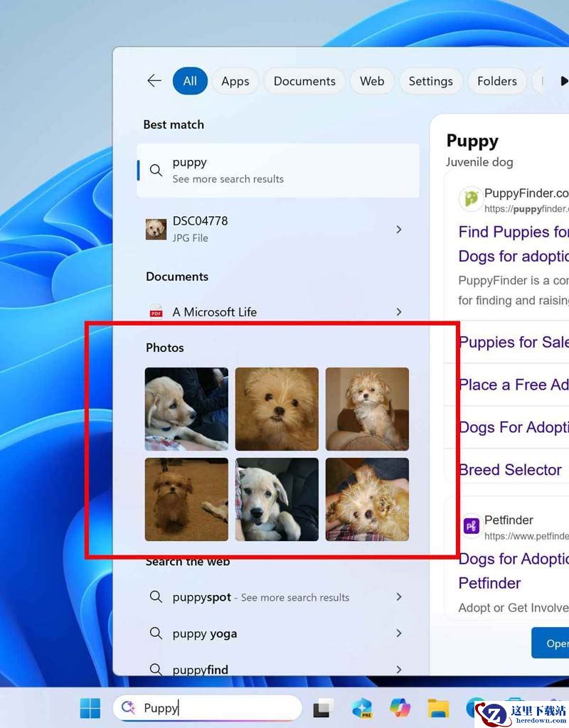Viewport: 569px width, 728px height.
Task: Open the fluffy puppy face close-up photo
Action: click(277, 409)
